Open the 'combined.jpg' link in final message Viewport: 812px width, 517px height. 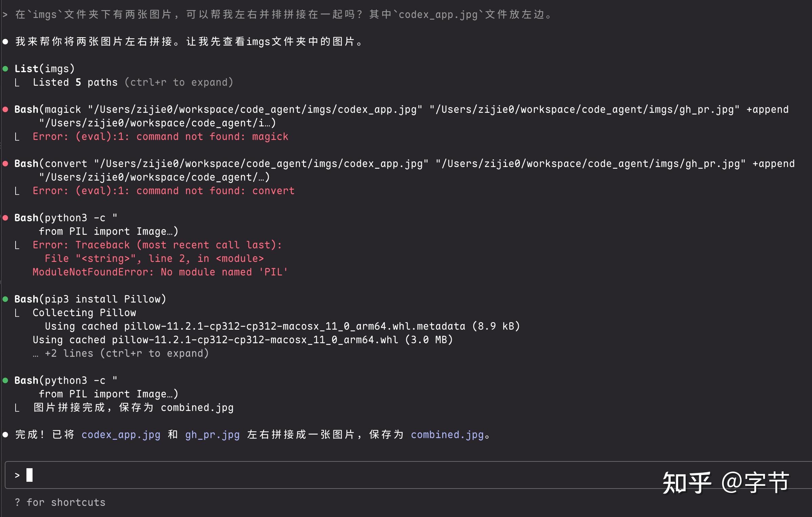(x=447, y=435)
